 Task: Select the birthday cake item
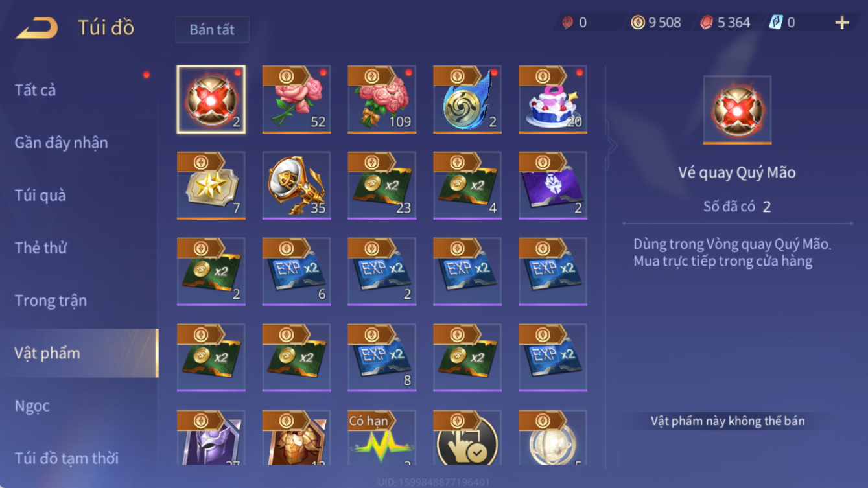coord(553,100)
